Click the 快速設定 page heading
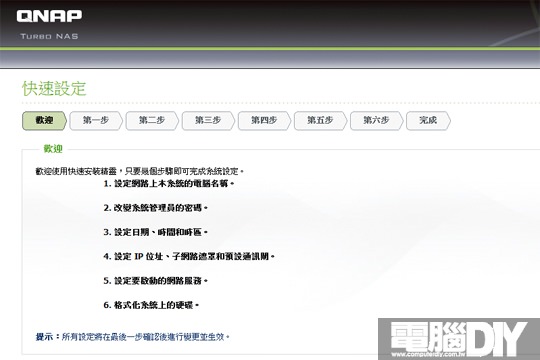540x360 pixels. [x=54, y=89]
